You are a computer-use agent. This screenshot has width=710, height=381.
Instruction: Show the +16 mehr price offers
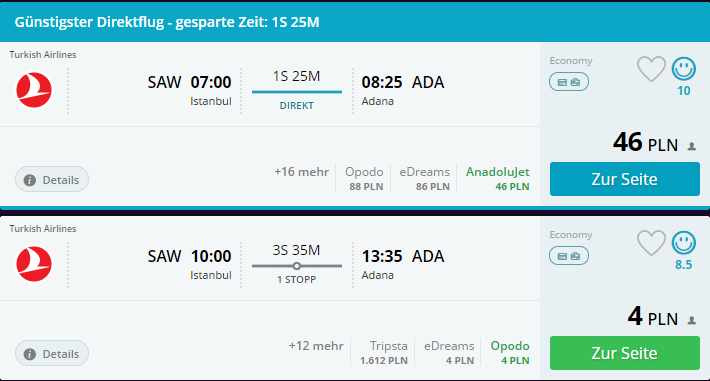(301, 172)
